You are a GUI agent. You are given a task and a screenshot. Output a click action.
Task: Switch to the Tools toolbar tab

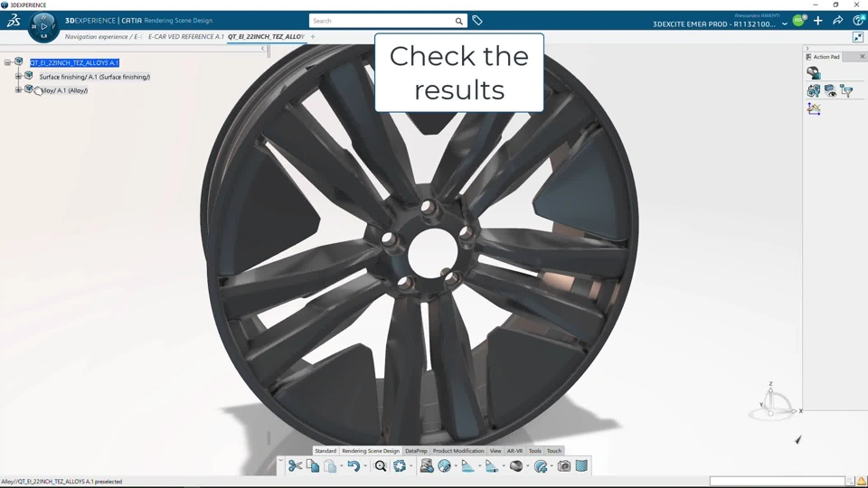(x=534, y=451)
